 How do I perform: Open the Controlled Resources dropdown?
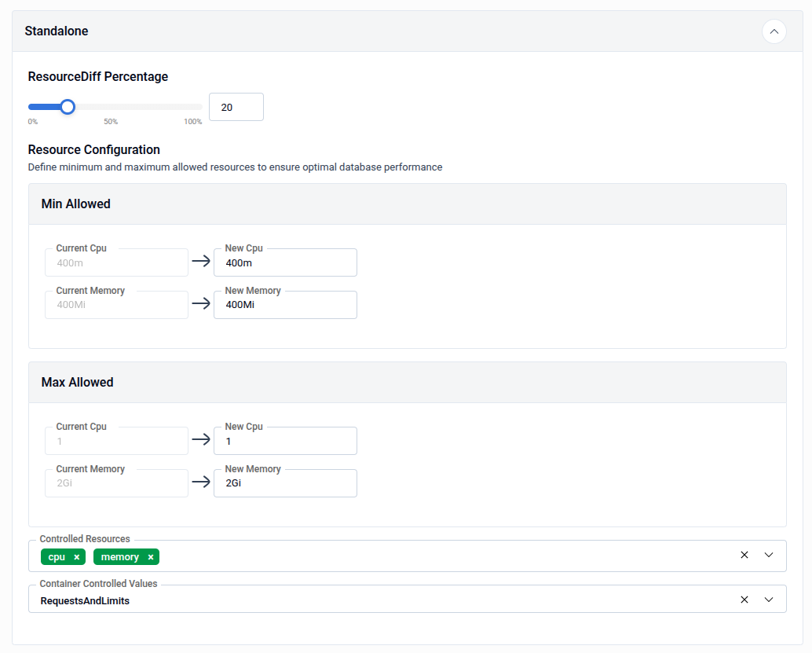pyautogui.click(x=769, y=555)
